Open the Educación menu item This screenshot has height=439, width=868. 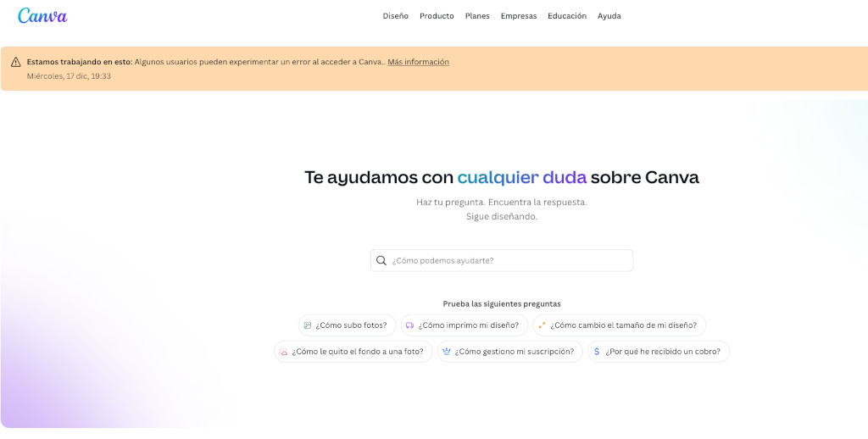tap(567, 16)
